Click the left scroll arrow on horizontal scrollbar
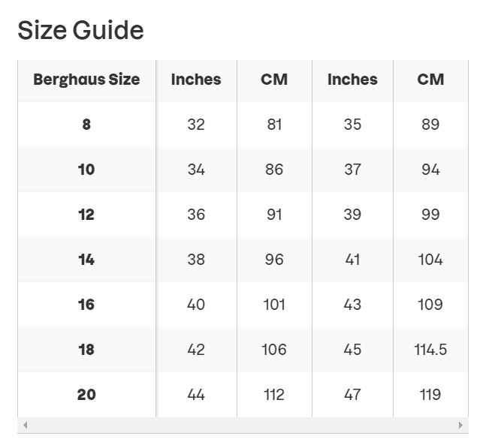Viewport: 504px width, 442px height. point(25,425)
